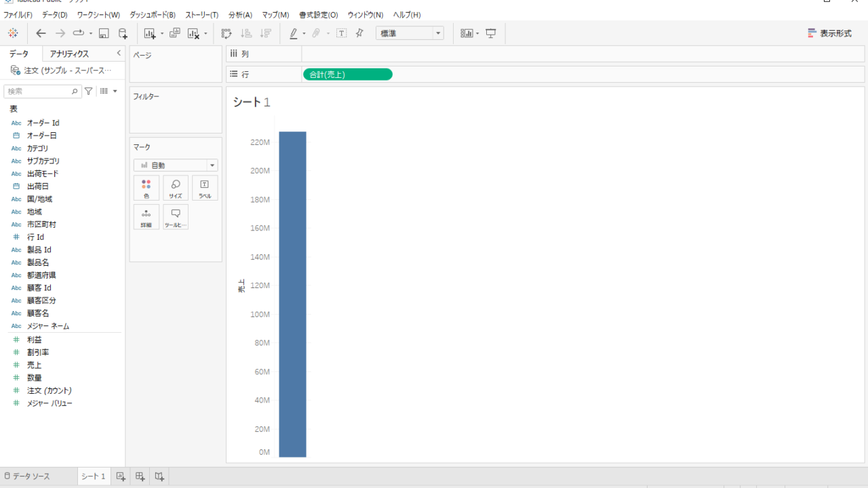
Task: Click the sort ascending icon
Action: [x=246, y=33]
